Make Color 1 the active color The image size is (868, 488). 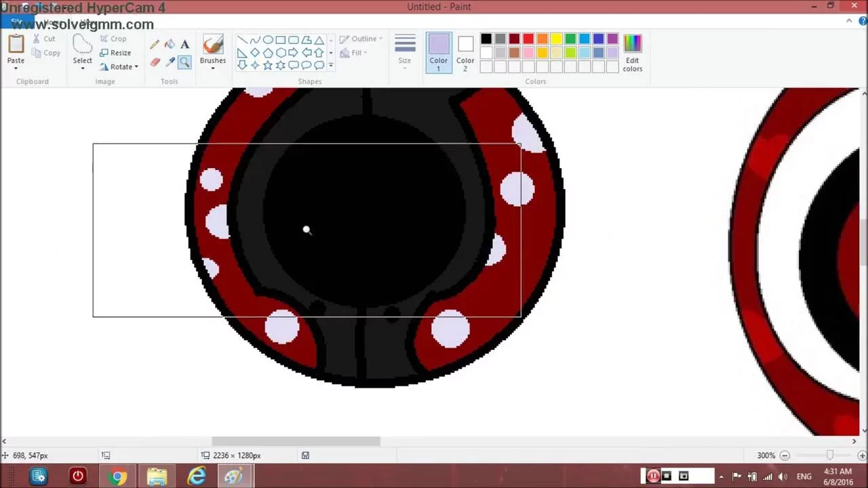(439, 52)
